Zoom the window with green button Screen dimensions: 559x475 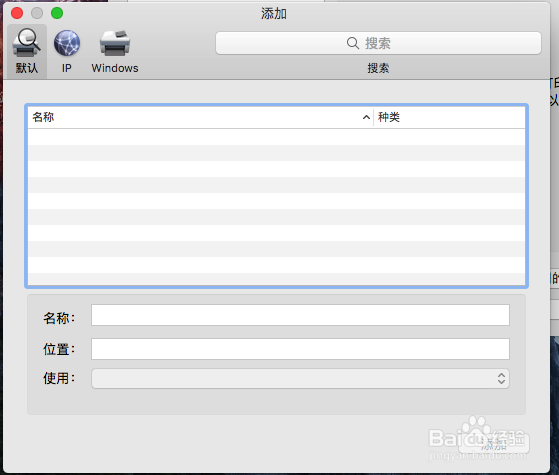click(x=57, y=13)
